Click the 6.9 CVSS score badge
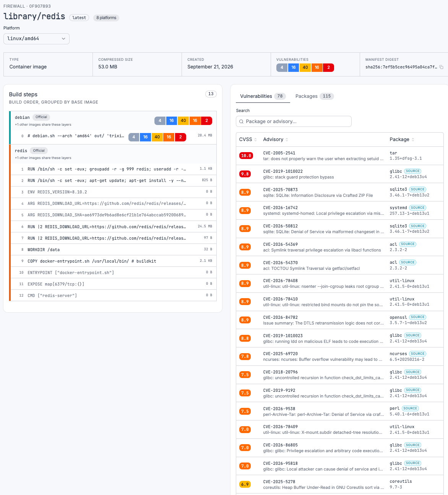 coord(245,484)
